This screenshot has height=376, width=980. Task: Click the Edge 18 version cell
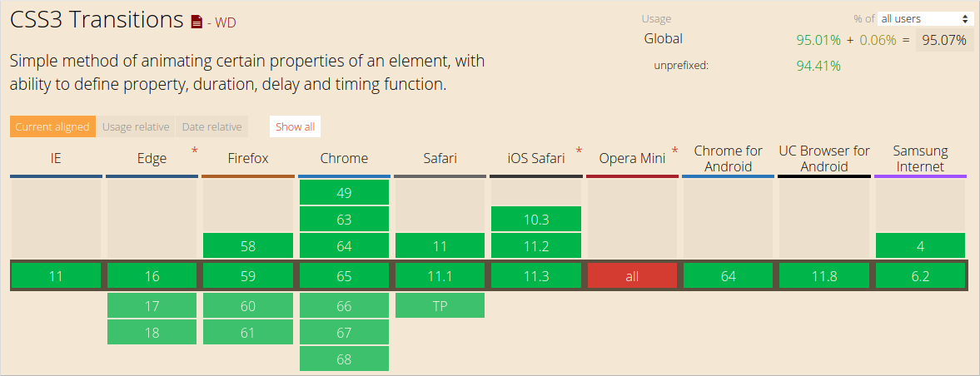[152, 332]
